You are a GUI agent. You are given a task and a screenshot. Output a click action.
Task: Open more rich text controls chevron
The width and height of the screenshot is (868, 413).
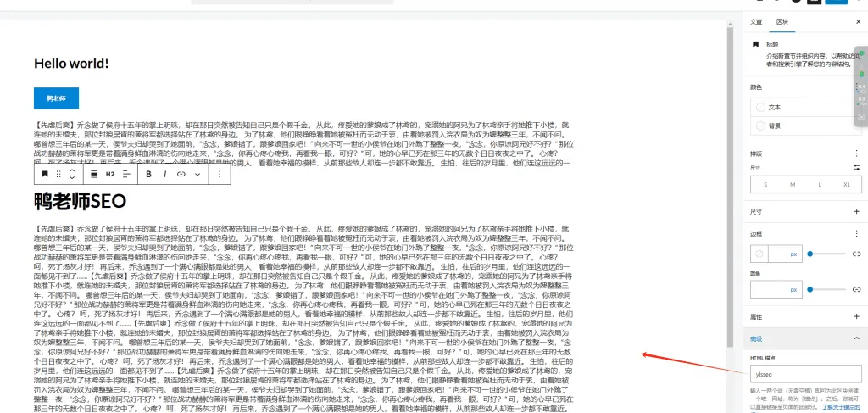click(x=197, y=174)
